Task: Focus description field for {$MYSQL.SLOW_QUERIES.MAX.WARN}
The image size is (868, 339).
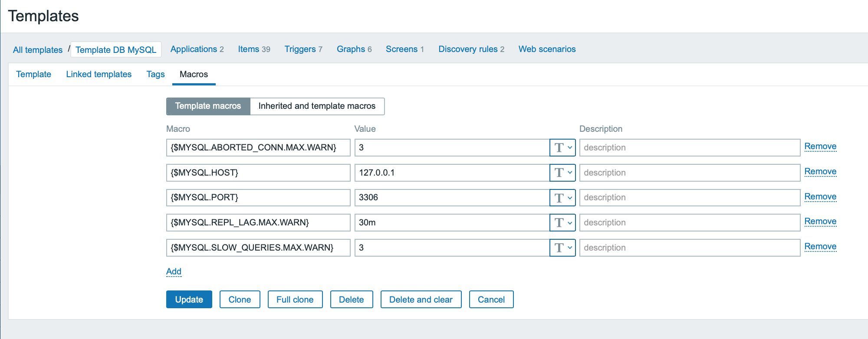Action: (690, 248)
